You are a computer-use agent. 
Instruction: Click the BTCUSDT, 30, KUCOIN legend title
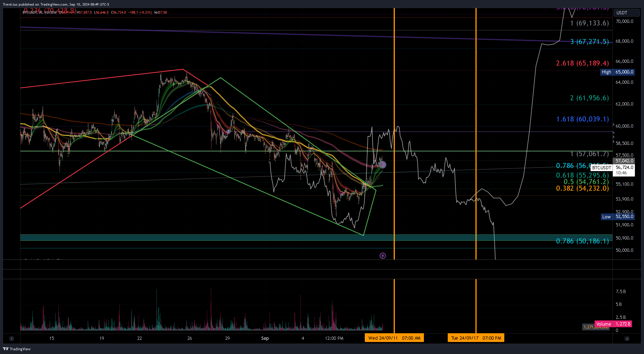click(x=40, y=12)
